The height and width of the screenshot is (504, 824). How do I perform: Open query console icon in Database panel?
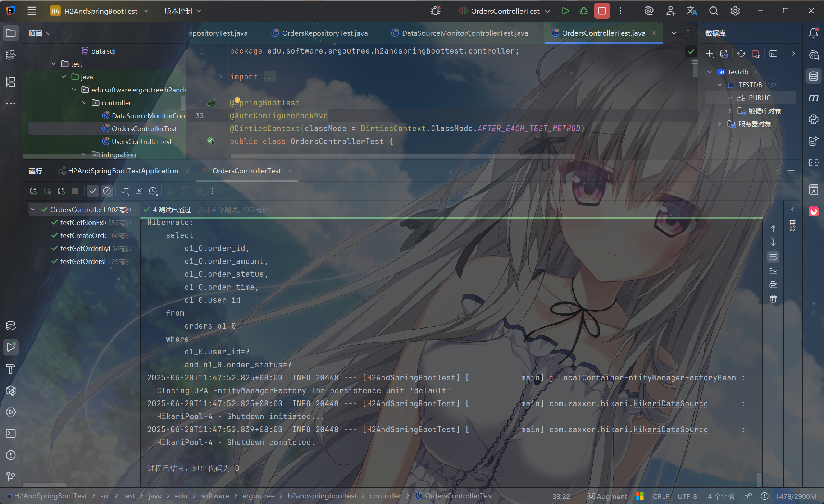pos(773,54)
